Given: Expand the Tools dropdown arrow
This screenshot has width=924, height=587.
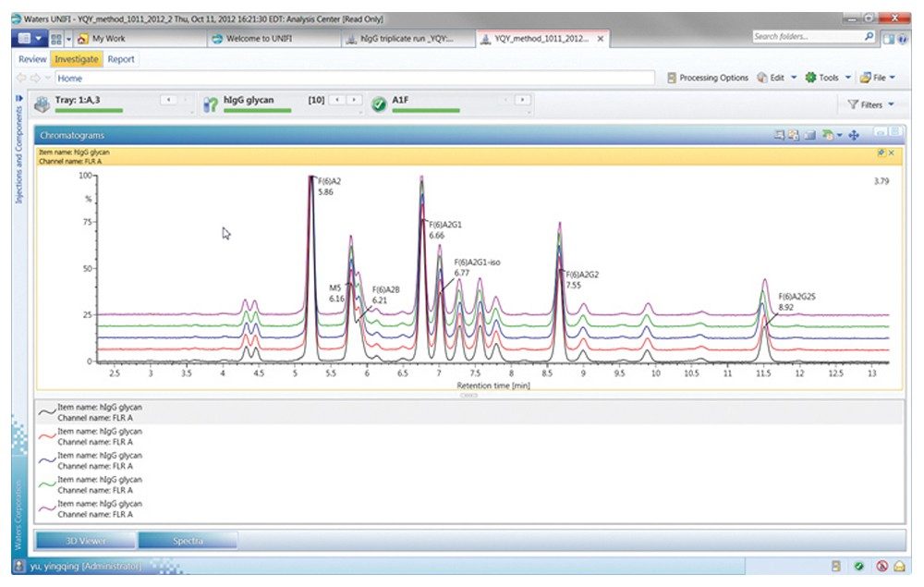Looking at the screenshot, I should click(848, 78).
